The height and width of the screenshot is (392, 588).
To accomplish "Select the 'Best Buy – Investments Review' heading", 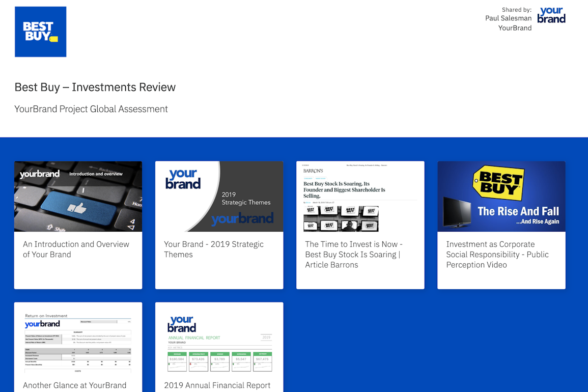I will click(x=95, y=87).
